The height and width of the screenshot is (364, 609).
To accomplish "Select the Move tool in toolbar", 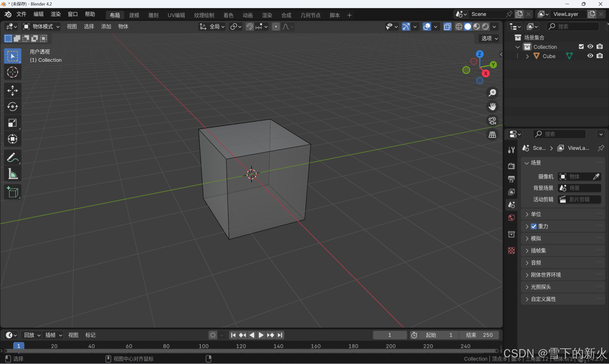I will (x=12, y=91).
